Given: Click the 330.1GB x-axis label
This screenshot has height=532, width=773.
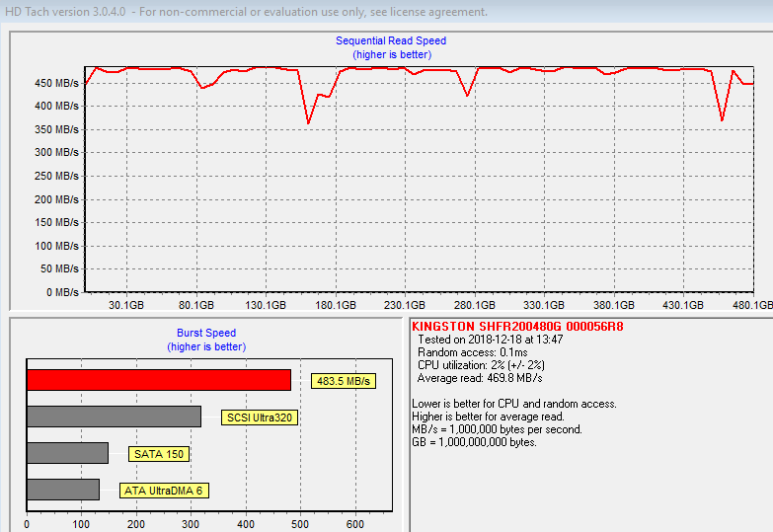Looking at the screenshot, I should (x=544, y=305).
